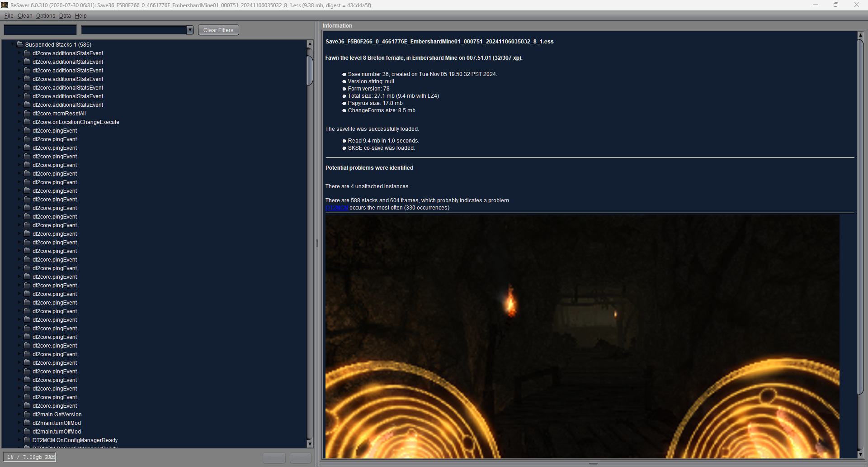Follow the DT2MCM hyperlink in the report
This screenshot has height=467, width=868.
pyautogui.click(x=337, y=208)
